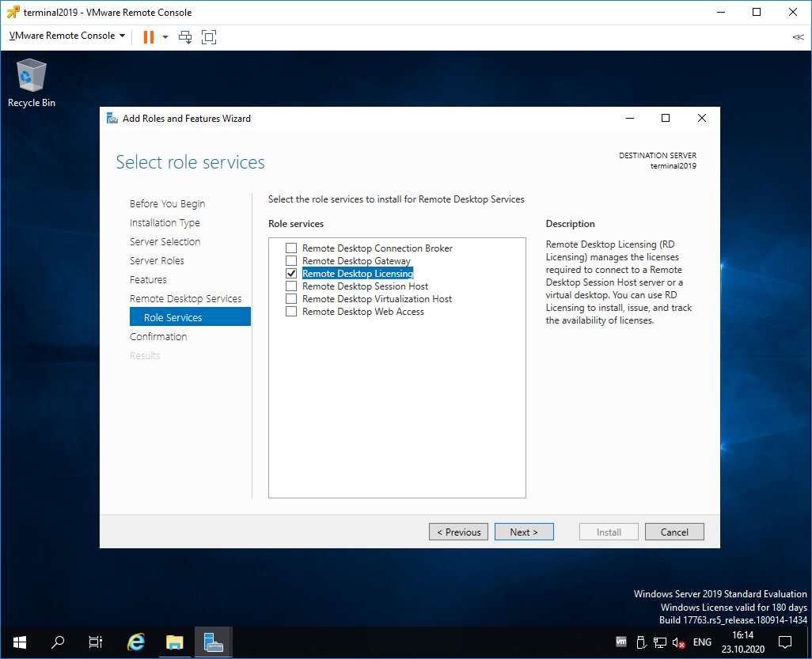Click the Remote Desktop Session Host label
The width and height of the screenshot is (812, 659).
pyautogui.click(x=365, y=286)
